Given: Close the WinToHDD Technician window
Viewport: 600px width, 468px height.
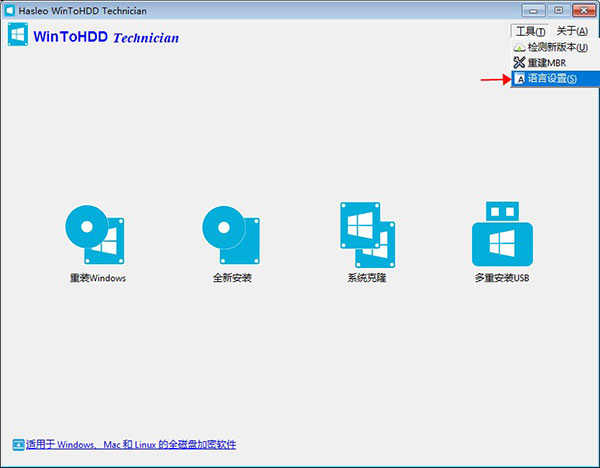Looking at the screenshot, I should [x=584, y=10].
